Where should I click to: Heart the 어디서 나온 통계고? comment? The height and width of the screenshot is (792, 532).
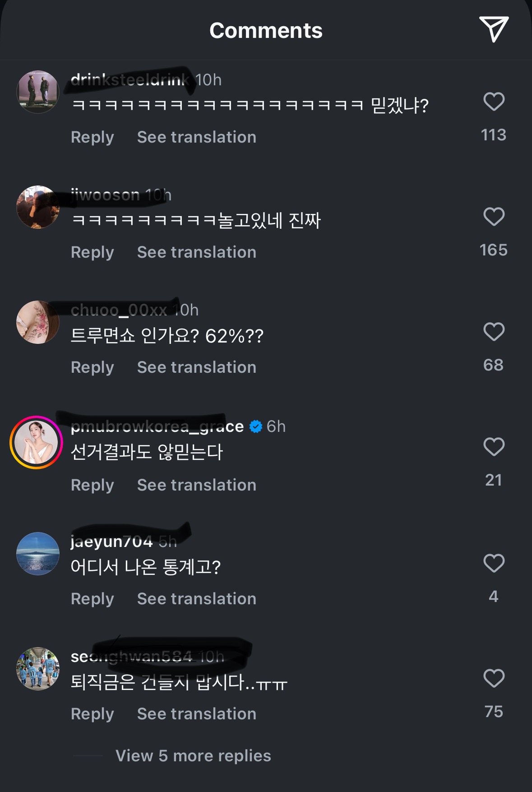tap(494, 563)
